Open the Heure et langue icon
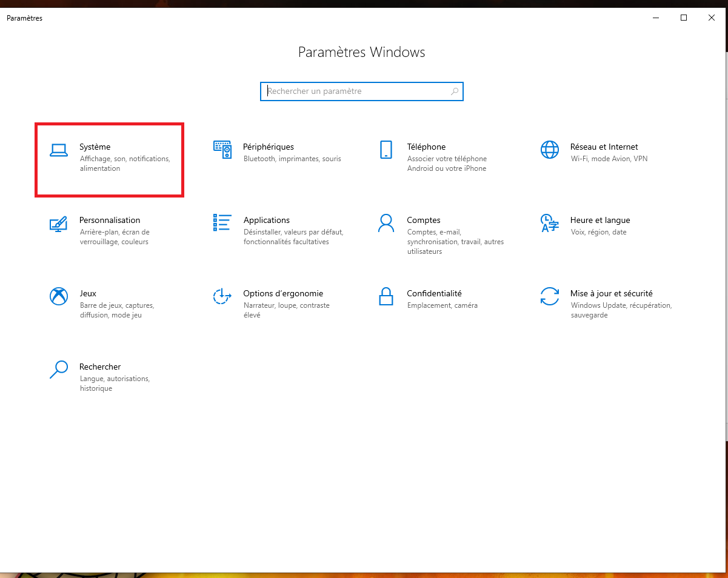Screen dimensions: 728x578 click(x=550, y=223)
